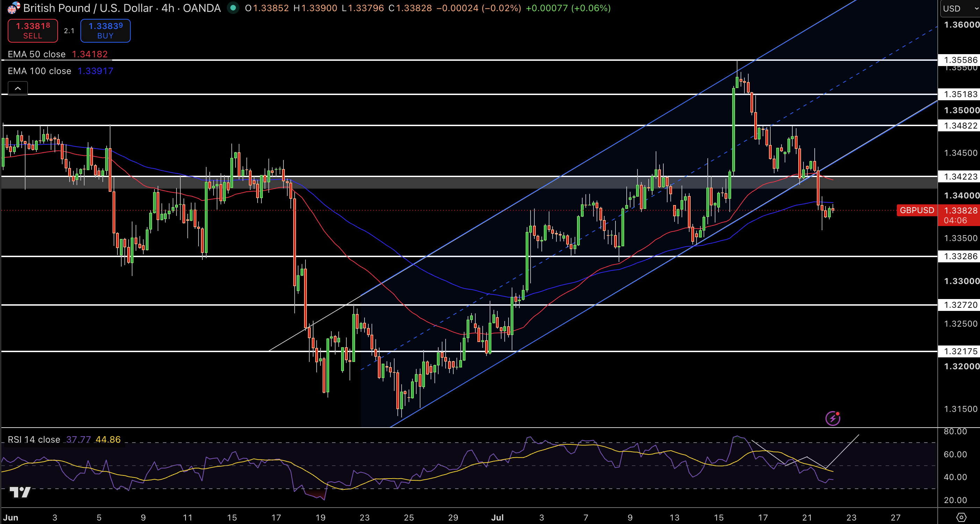
Task: Open chart settings gear icon in the bottom-right corner
Action: coord(961,517)
